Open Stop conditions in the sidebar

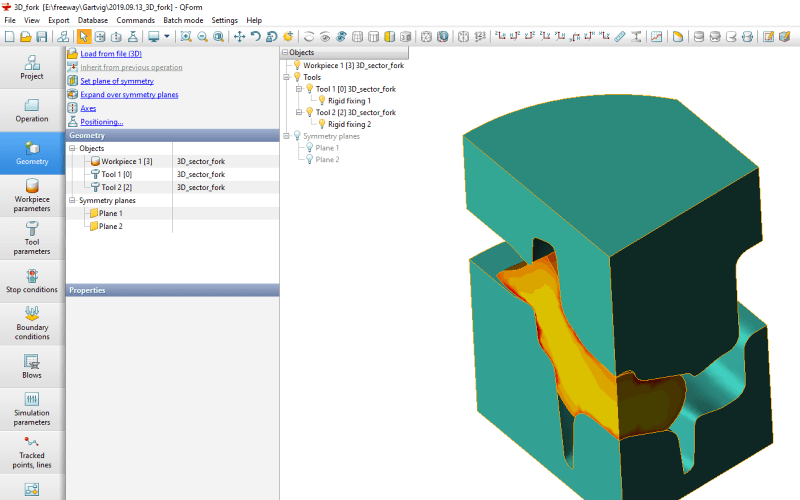pyautogui.click(x=32, y=281)
